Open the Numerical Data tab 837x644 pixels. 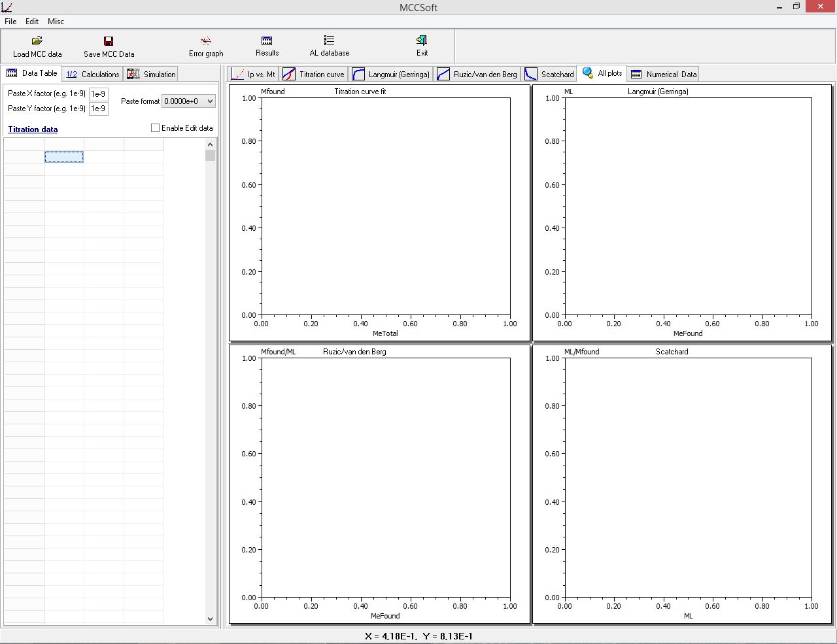pyautogui.click(x=664, y=75)
